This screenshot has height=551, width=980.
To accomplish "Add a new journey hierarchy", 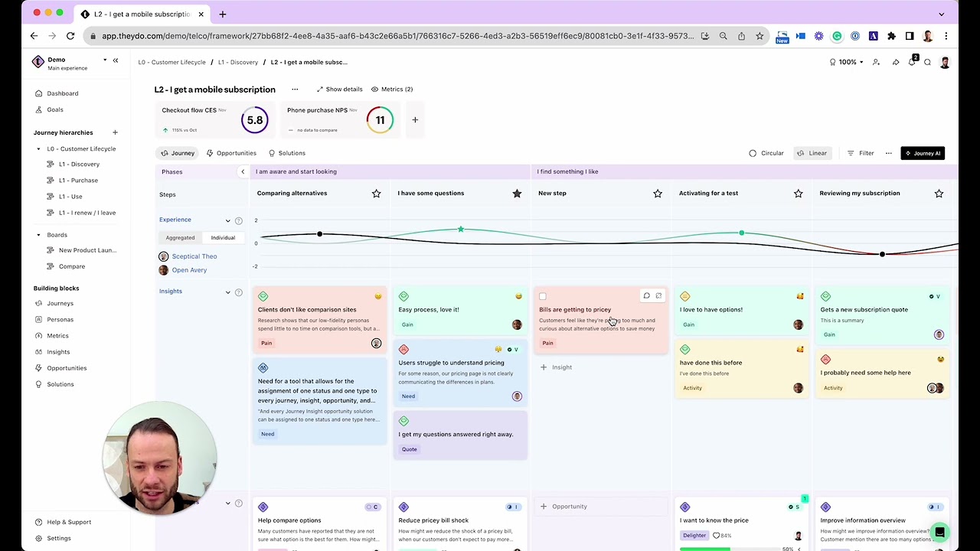I will pyautogui.click(x=115, y=132).
